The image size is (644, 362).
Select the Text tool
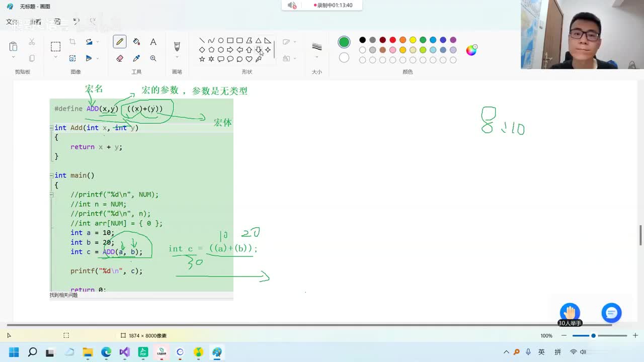tap(153, 42)
